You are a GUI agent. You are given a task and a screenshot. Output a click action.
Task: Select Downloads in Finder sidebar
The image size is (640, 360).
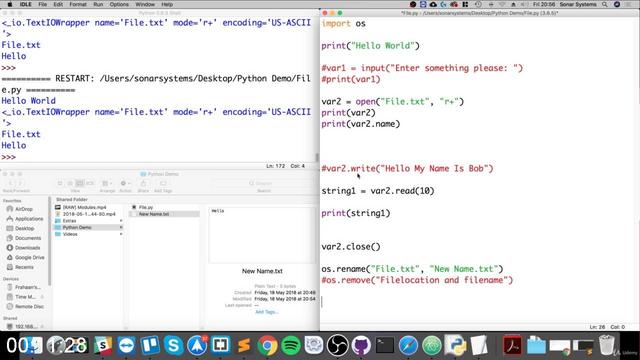tap(27, 248)
